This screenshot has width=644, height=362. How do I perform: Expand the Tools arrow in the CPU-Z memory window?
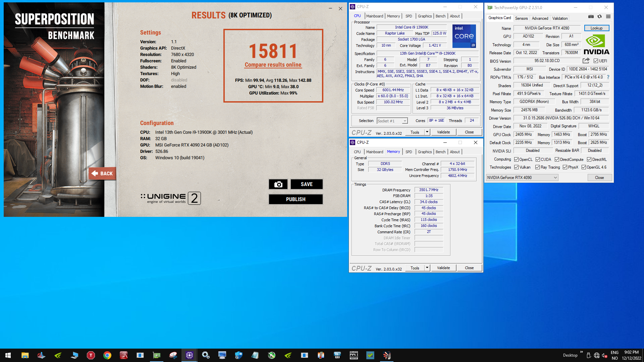(427, 268)
